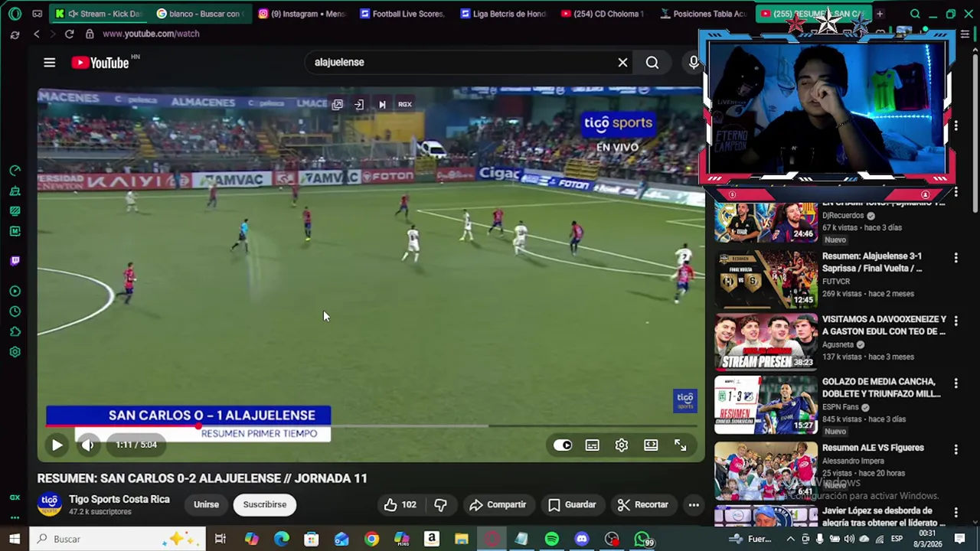Switch to theater mode view

pos(651,445)
